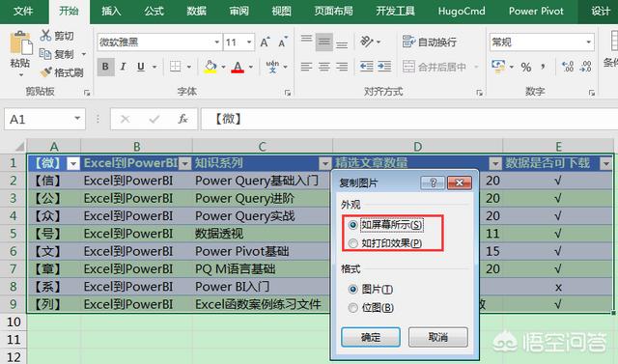Close the 复制图片 dialog
The height and width of the screenshot is (364, 618).
pos(460,182)
